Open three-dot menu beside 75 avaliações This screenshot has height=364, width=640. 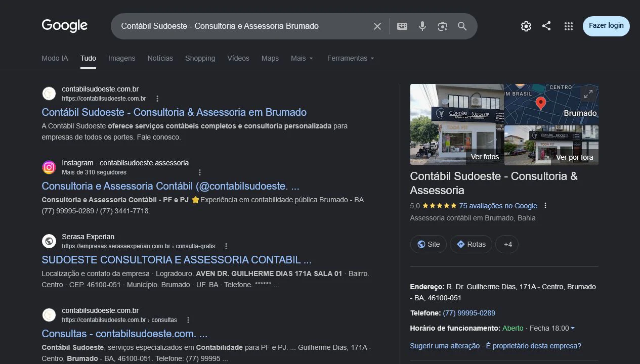tap(545, 206)
